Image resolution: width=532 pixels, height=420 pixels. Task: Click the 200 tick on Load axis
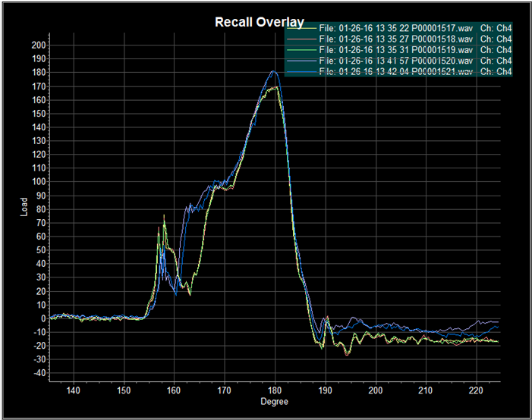click(x=38, y=45)
